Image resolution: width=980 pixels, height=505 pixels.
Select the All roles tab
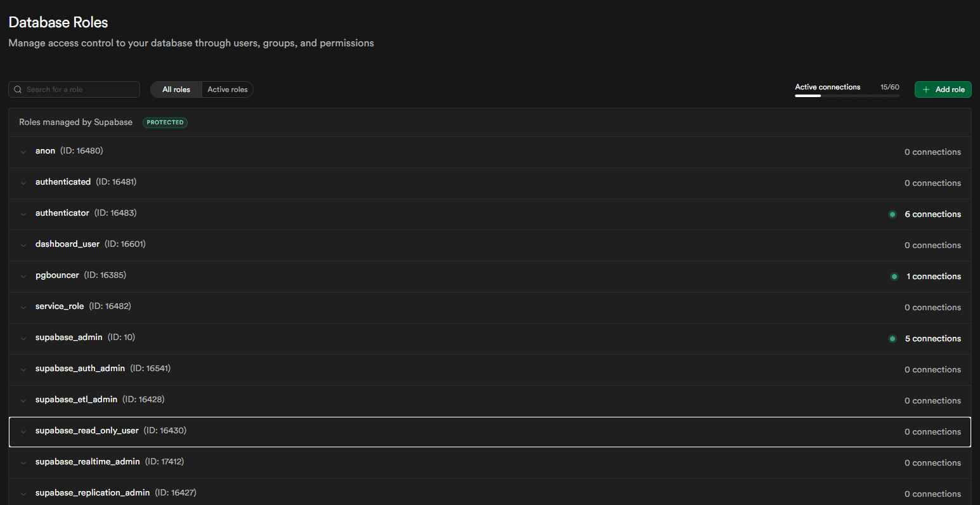176,89
